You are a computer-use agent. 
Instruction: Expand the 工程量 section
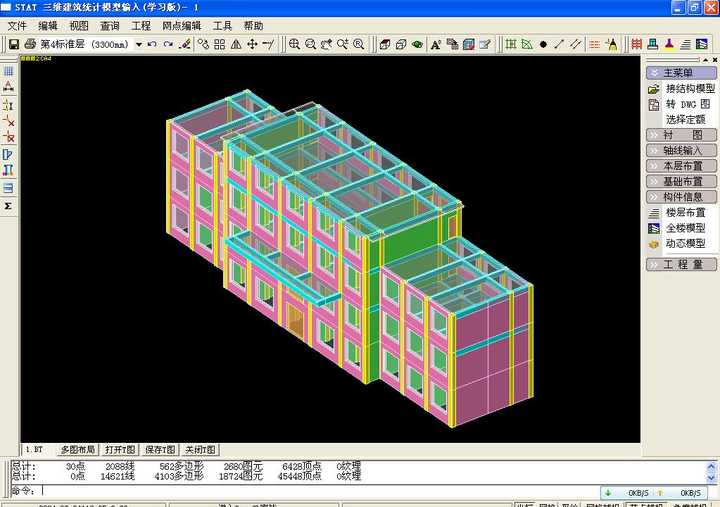coord(681,264)
